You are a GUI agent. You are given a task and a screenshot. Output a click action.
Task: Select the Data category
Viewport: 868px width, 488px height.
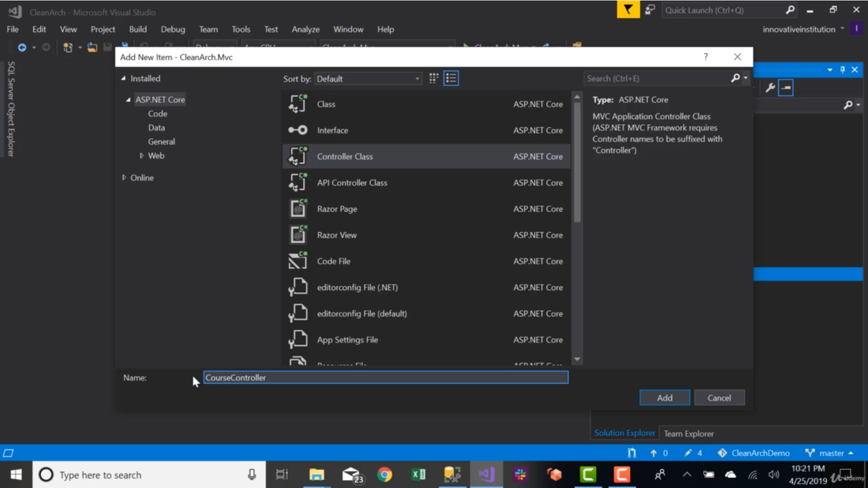point(156,127)
